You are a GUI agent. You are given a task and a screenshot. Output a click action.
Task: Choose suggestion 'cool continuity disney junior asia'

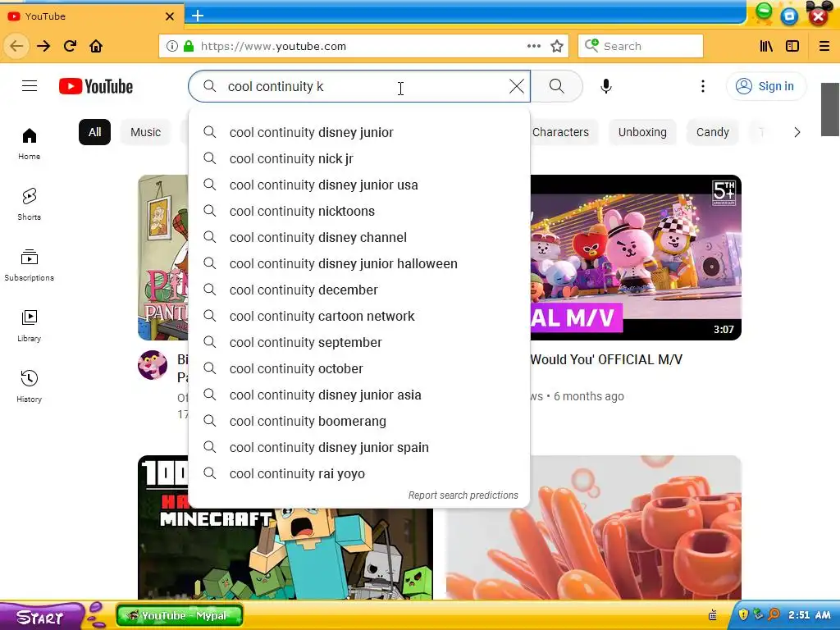point(359,395)
